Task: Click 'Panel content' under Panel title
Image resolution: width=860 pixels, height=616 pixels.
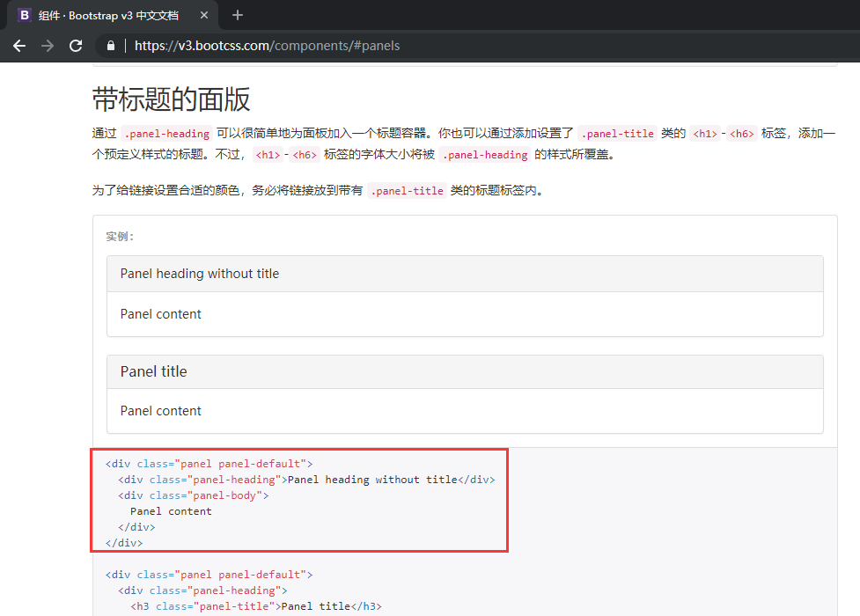Action: [x=161, y=411]
